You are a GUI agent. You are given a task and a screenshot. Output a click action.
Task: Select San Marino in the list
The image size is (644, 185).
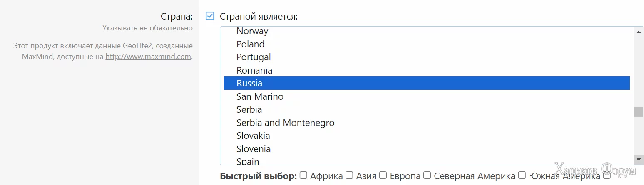(260, 96)
